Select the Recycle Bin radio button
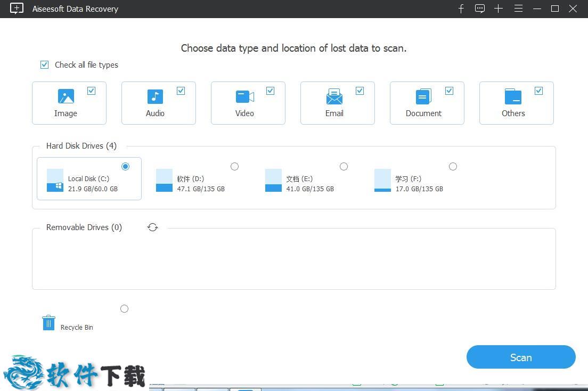The height and width of the screenshot is (391, 588). pos(125,309)
